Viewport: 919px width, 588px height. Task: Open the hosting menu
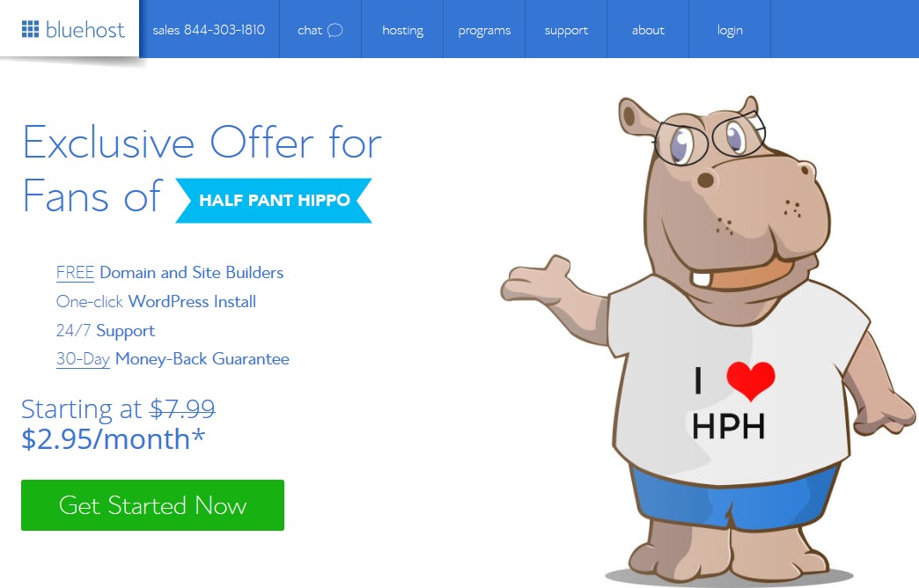[x=402, y=30]
